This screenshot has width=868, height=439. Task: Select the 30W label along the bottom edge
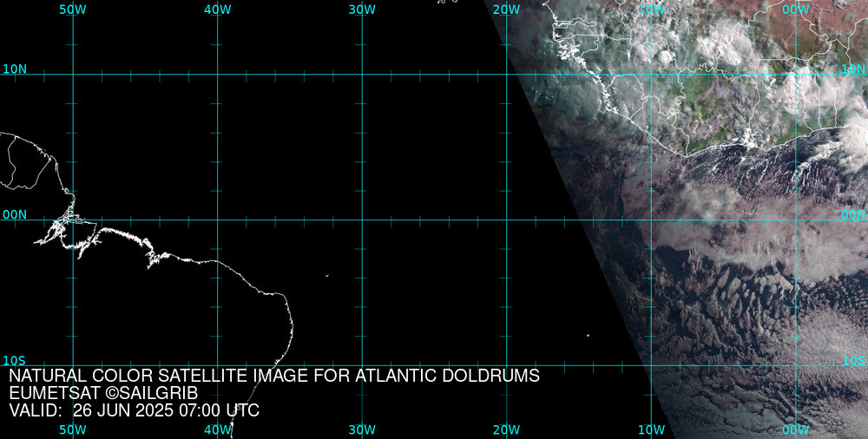point(363,429)
